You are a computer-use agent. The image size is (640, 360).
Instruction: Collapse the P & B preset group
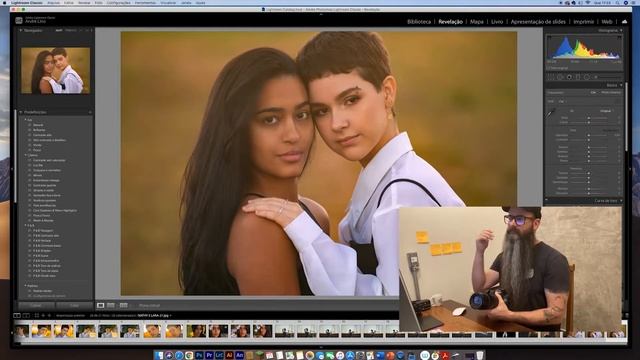click(26, 225)
